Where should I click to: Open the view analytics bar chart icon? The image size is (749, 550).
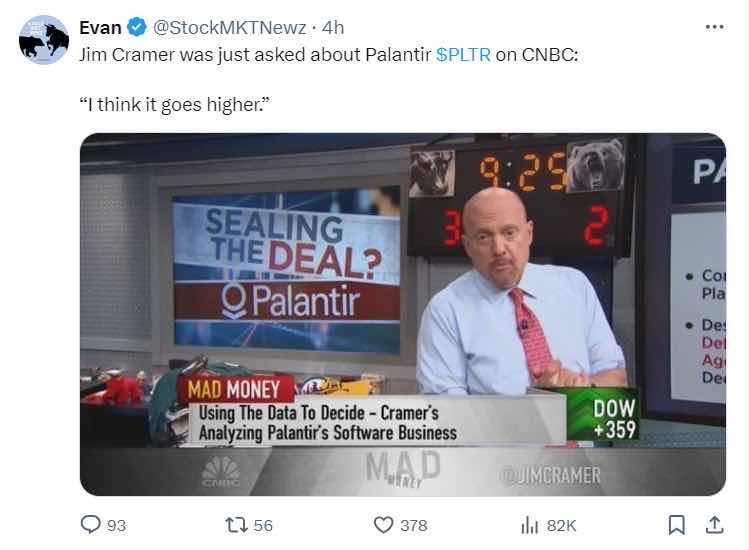529,525
